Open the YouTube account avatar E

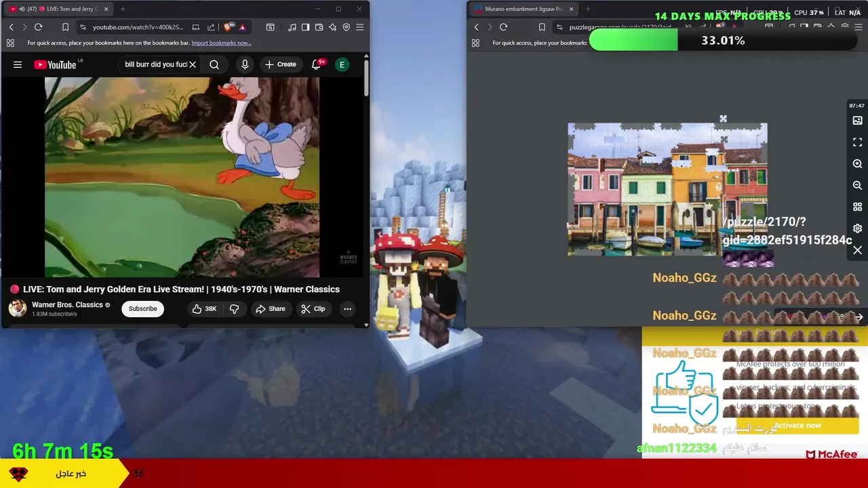tap(342, 64)
